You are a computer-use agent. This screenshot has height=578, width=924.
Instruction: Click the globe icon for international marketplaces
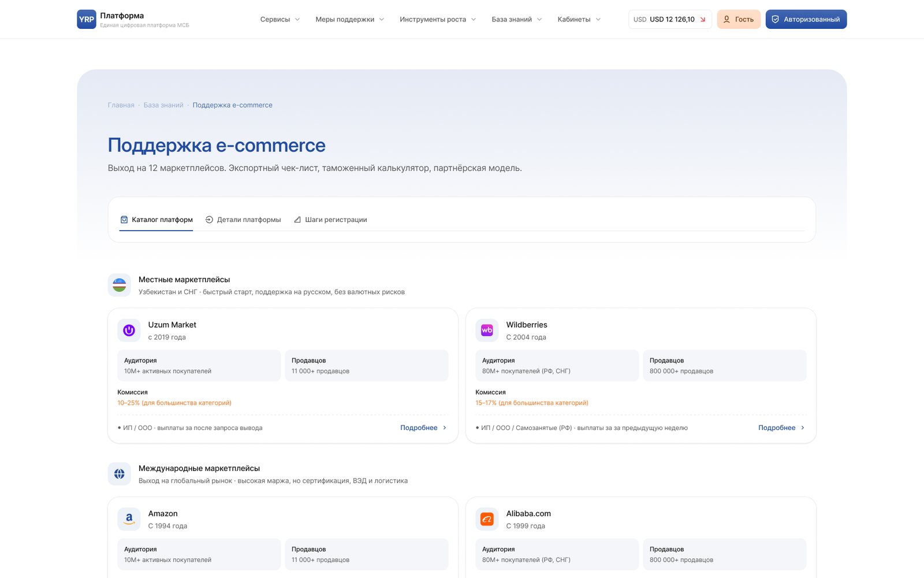pos(120,474)
